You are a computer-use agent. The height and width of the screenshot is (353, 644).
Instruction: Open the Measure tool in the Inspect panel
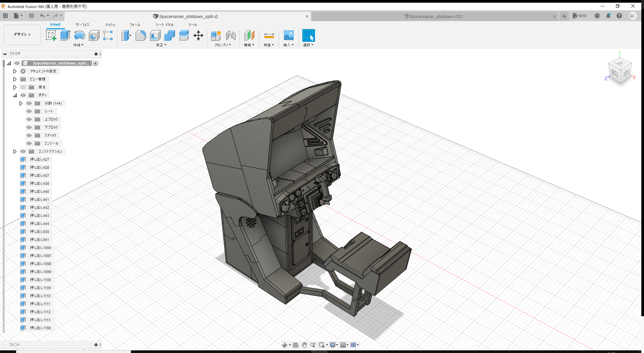pyautogui.click(x=269, y=35)
